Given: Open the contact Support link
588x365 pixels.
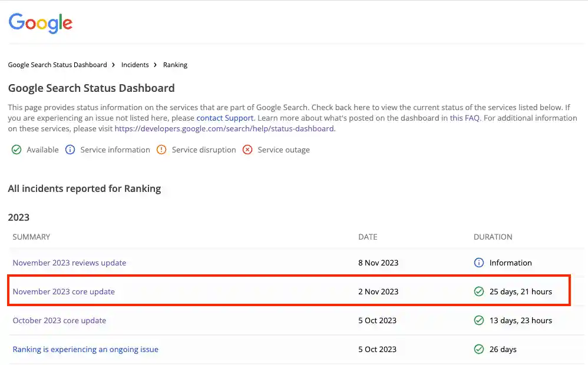Looking at the screenshot, I should coord(225,118).
